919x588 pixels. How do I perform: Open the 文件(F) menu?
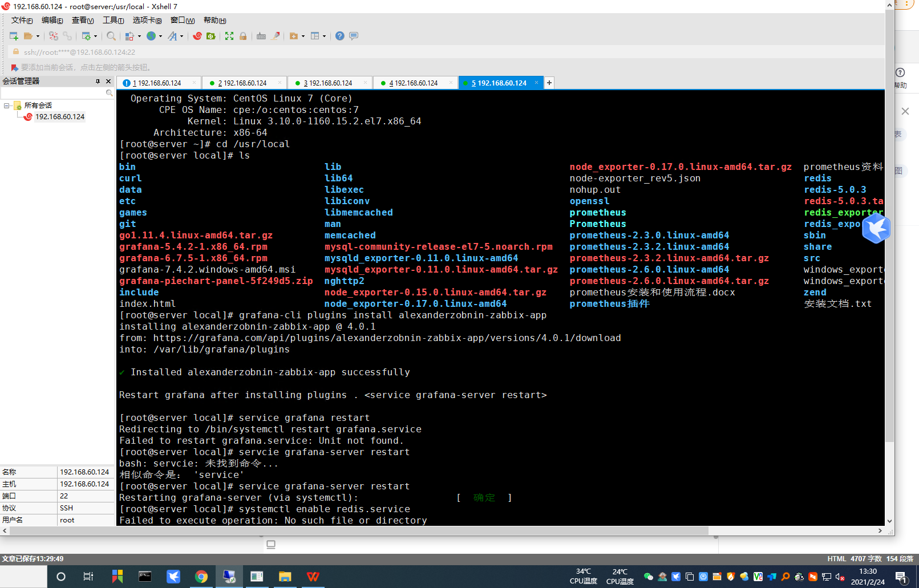coord(22,21)
